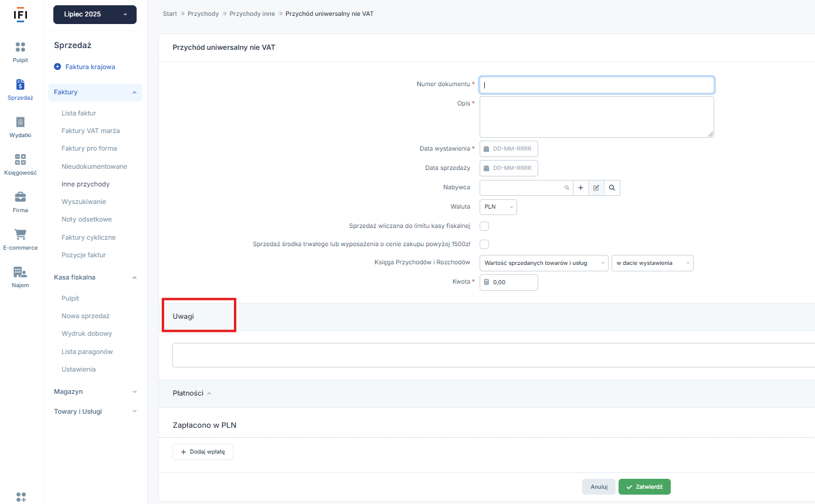Open Wartość sprzedanych towarów i usług dropdown
This screenshot has width=815, height=504.
point(544,263)
